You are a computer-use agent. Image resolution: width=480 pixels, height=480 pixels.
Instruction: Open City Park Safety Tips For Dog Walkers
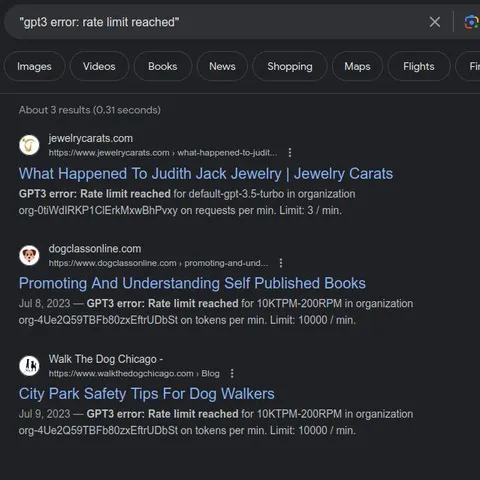pyautogui.click(x=147, y=394)
